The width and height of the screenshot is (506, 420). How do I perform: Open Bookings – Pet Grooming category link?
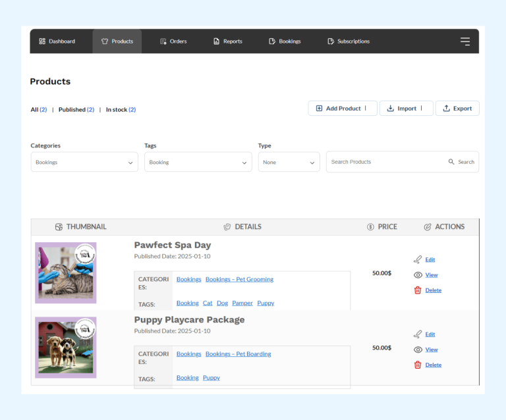pyautogui.click(x=239, y=279)
